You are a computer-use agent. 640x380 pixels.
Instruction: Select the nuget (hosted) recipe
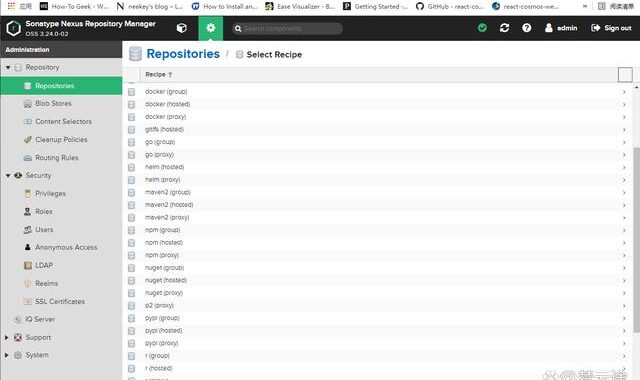pos(378,280)
